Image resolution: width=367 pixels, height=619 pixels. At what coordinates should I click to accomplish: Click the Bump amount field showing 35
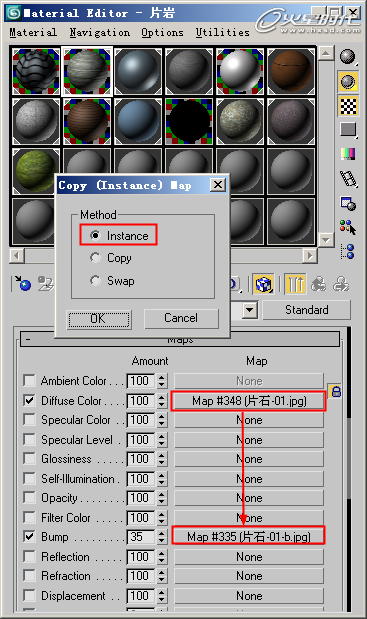141,537
